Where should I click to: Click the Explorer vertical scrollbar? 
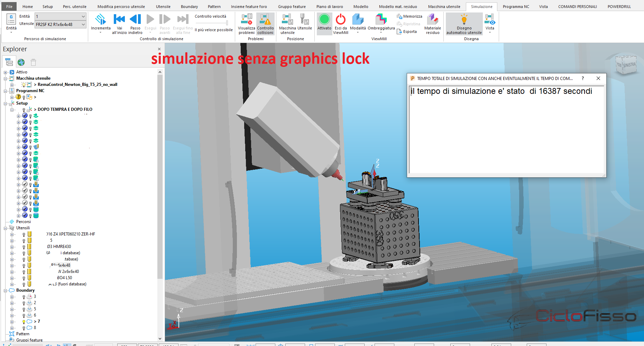(x=160, y=177)
